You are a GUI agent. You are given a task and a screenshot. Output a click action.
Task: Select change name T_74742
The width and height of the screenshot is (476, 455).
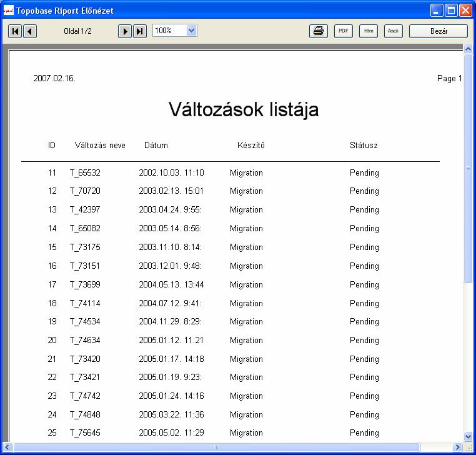click(x=85, y=396)
